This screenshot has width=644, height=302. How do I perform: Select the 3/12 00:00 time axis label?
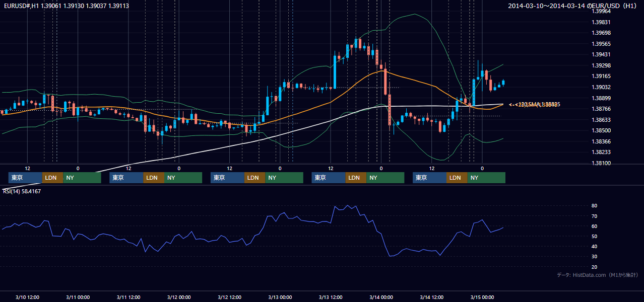pos(179,297)
